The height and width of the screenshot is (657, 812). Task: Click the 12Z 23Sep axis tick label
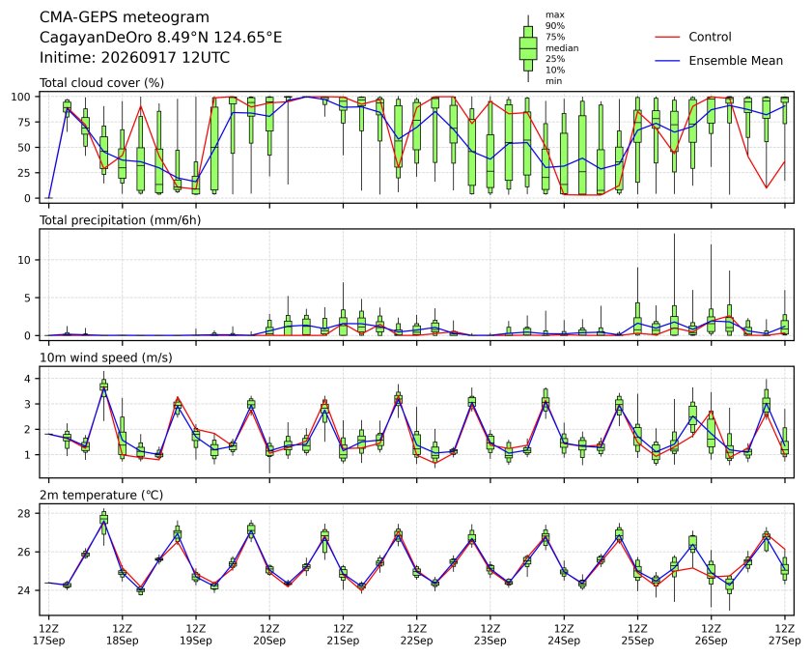click(x=490, y=635)
